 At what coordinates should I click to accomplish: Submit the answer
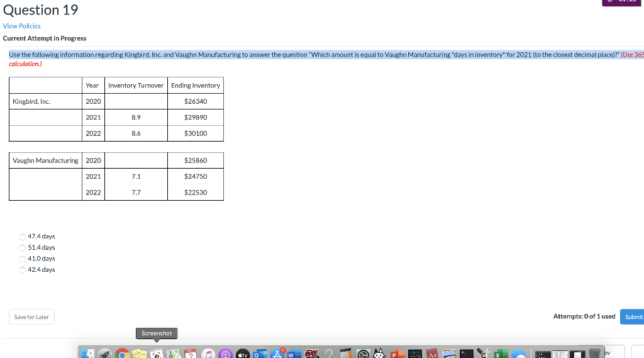tap(633, 317)
